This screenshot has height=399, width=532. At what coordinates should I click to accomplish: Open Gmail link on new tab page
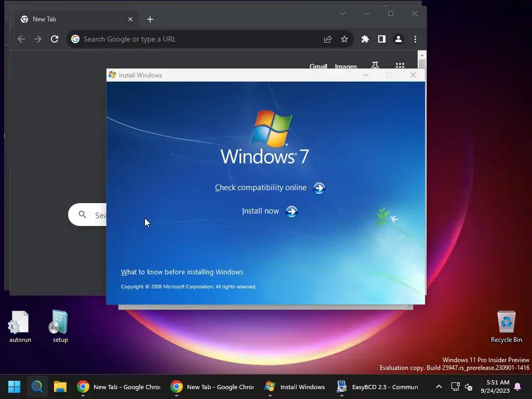coord(318,66)
